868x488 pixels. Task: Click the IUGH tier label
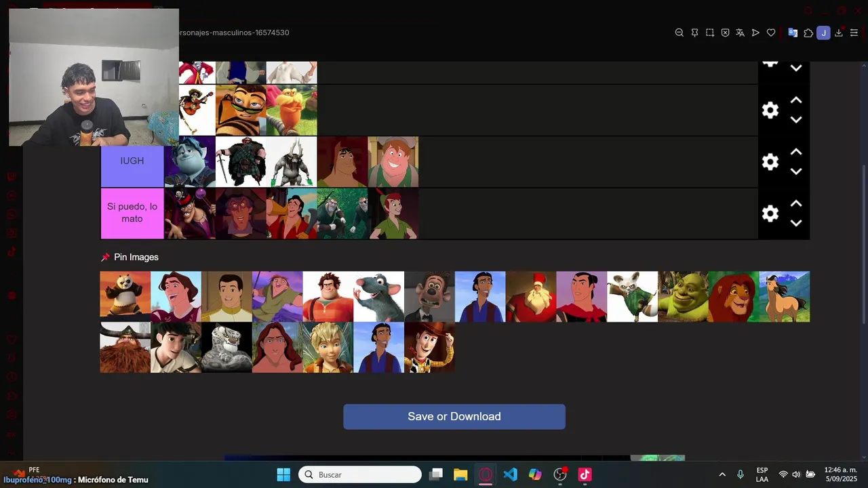[132, 162]
